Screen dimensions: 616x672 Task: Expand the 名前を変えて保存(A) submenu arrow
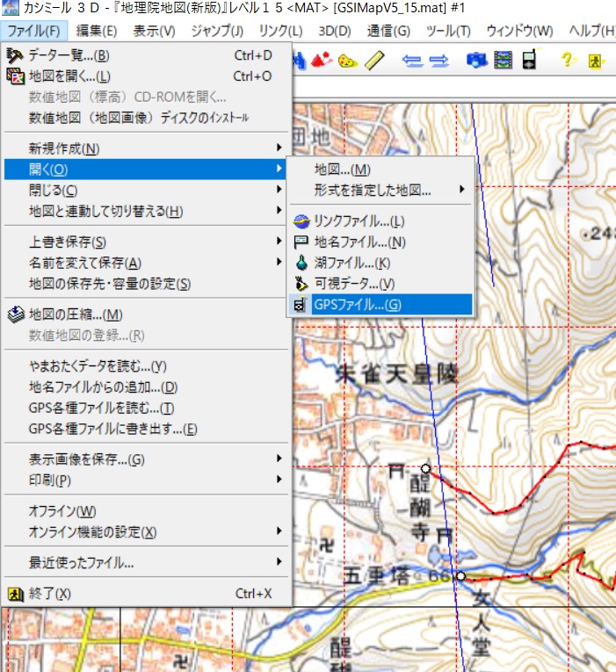[x=279, y=263]
